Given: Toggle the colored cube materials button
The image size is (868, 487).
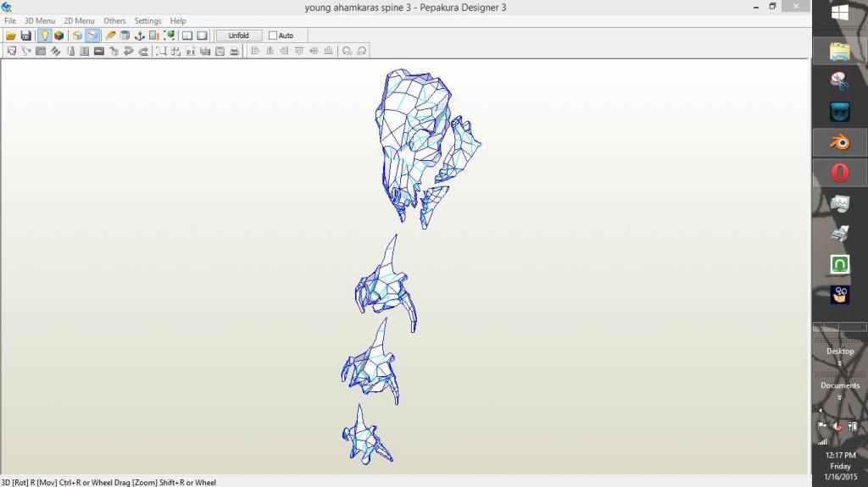Looking at the screenshot, I should (x=58, y=36).
